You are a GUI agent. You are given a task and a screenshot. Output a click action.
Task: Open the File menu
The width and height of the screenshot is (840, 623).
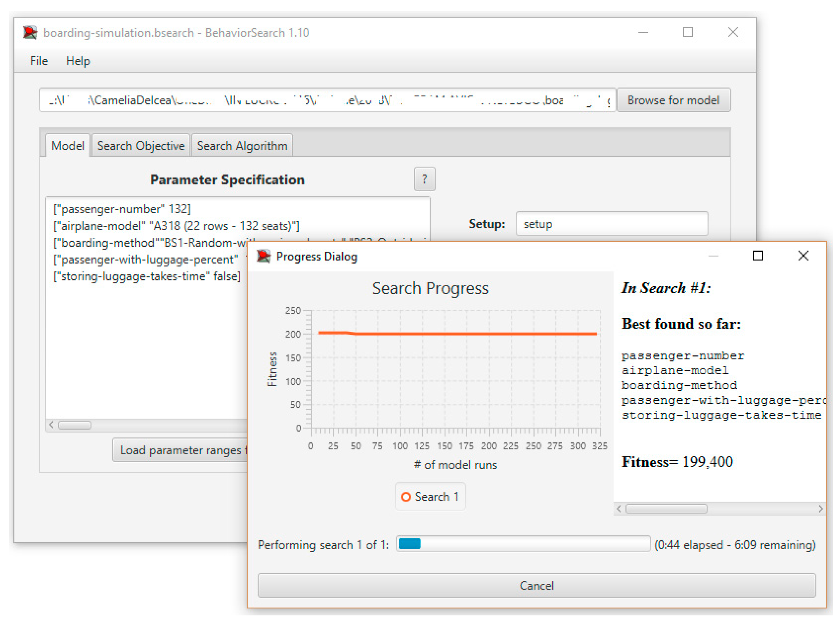(39, 61)
